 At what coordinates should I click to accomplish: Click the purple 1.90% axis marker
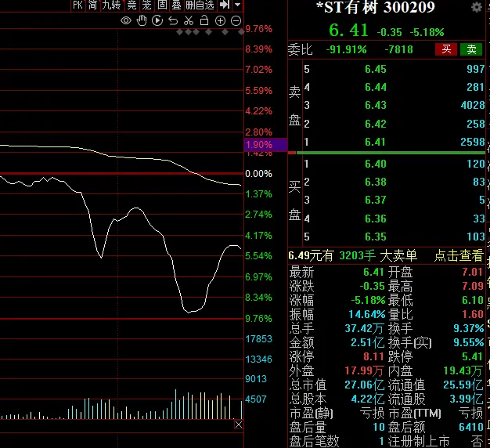[265, 145]
